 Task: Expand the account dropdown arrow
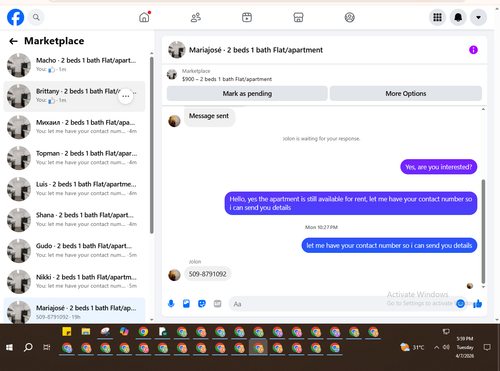pyautogui.click(x=478, y=17)
